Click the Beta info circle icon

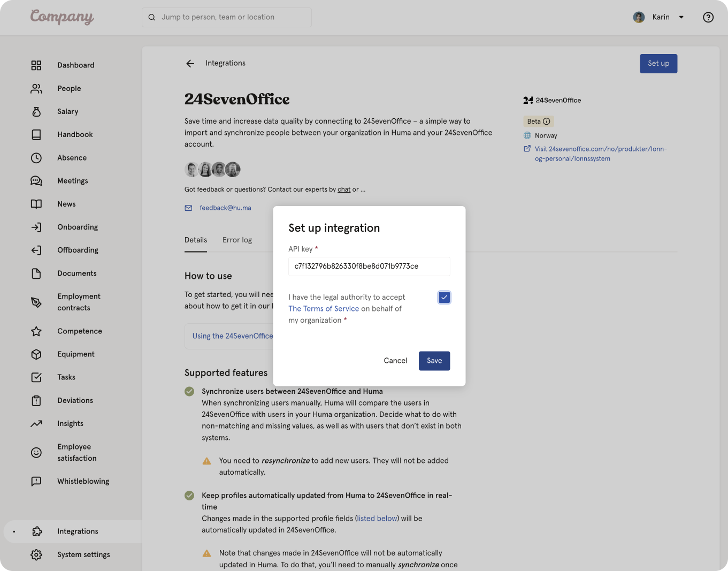(547, 121)
